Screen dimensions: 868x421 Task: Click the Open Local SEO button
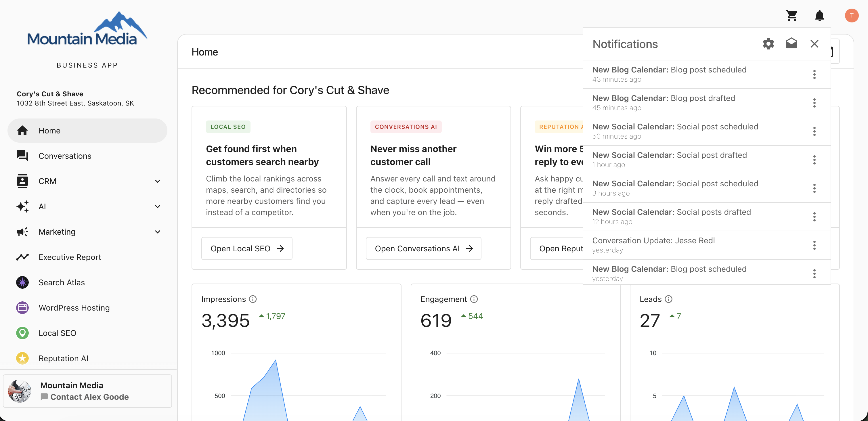[247, 248]
